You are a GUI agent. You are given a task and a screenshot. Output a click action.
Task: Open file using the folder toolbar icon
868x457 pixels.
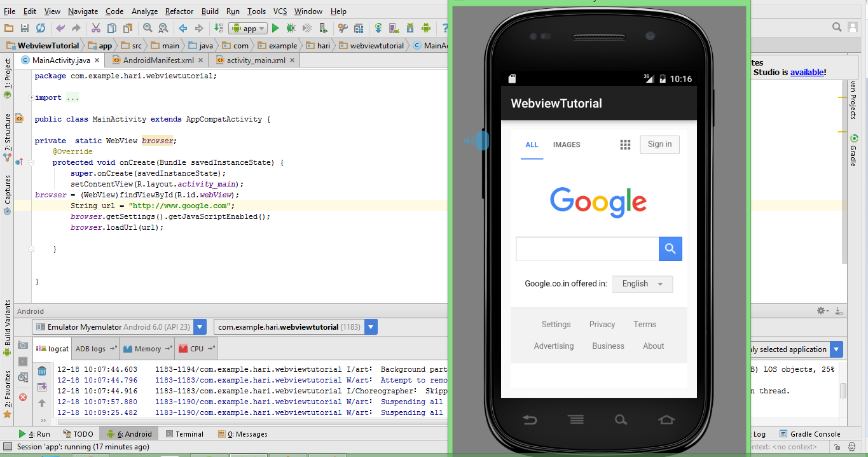(8, 28)
